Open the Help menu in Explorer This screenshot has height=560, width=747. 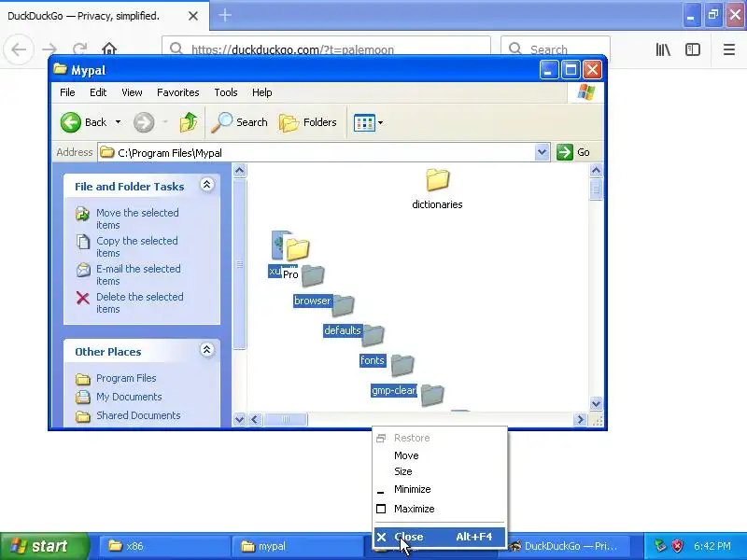[261, 92]
